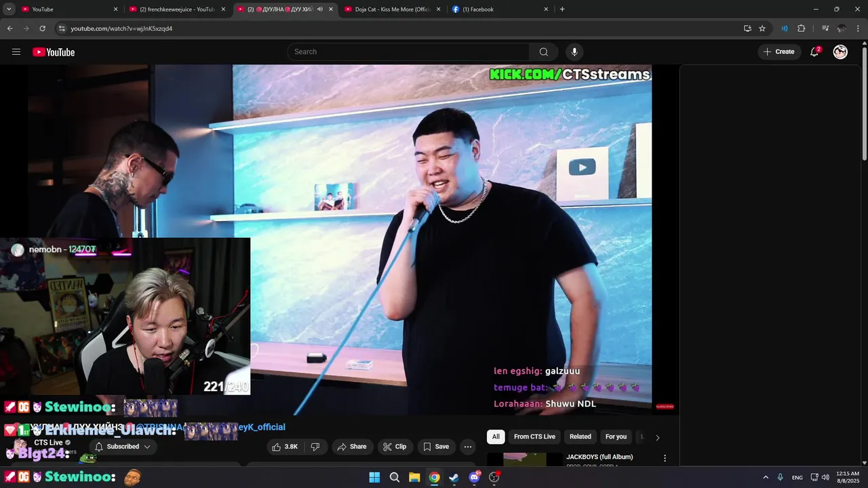
Task: Open more actions ellipsis under video
Action: point(468,447)
